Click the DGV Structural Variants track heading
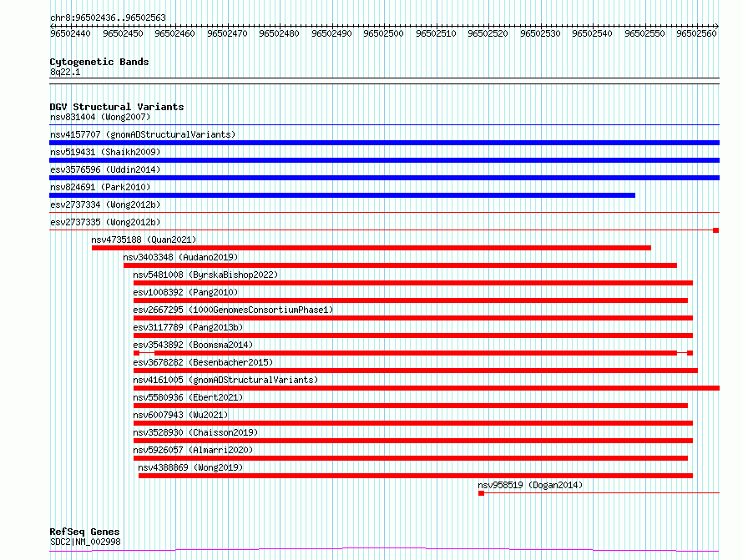The height and width of the screenshot is (560, 743). [117, 107]
